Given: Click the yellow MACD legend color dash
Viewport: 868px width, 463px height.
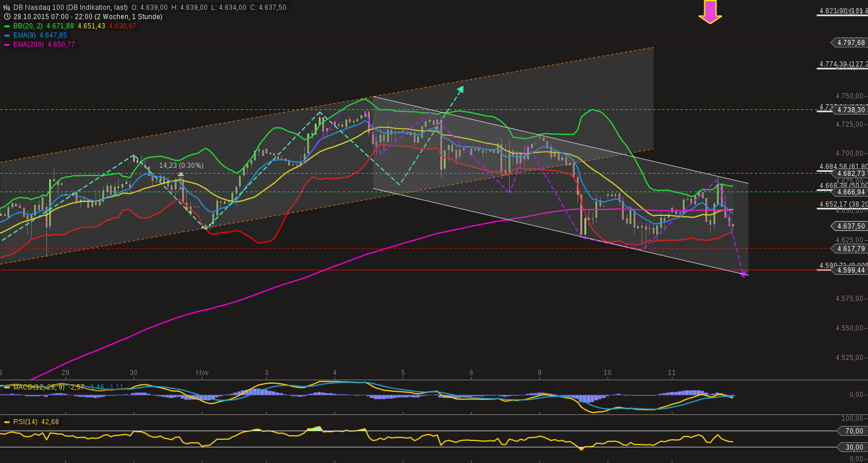Looking at the screenshot, I should click(7, 387).
